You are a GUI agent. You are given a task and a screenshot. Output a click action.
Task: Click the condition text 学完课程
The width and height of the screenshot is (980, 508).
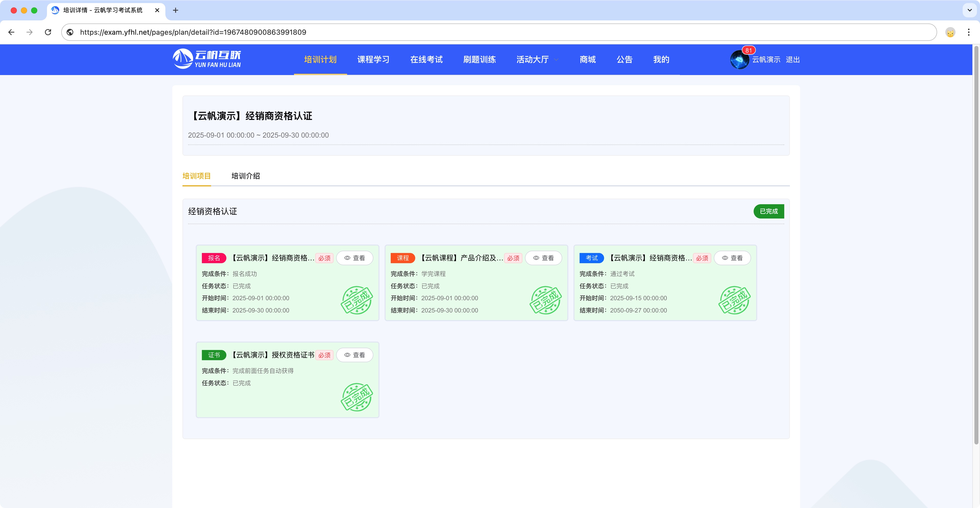click(433, 274)
